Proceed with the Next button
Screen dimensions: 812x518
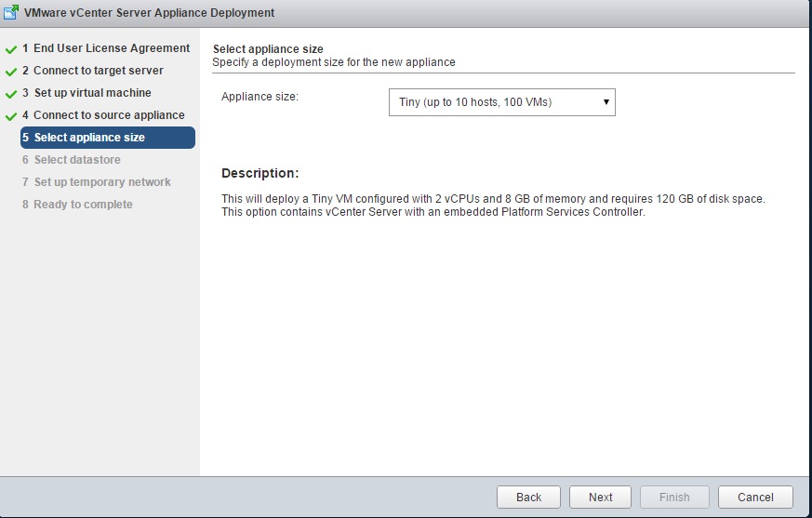600,497
